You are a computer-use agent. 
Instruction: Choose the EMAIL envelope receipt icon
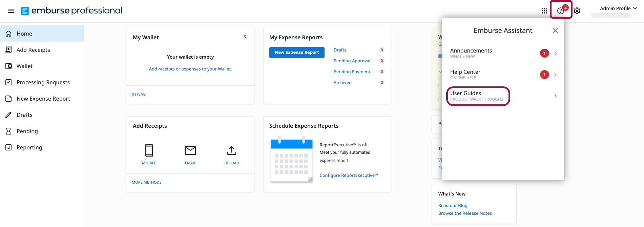point(190,150)
